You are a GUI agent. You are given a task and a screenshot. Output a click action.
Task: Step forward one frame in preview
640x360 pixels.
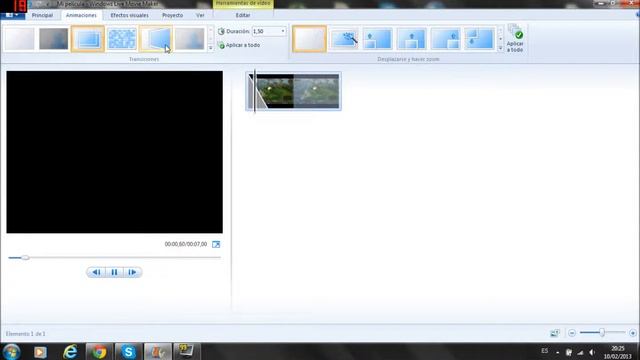click(x=132, y=272)
